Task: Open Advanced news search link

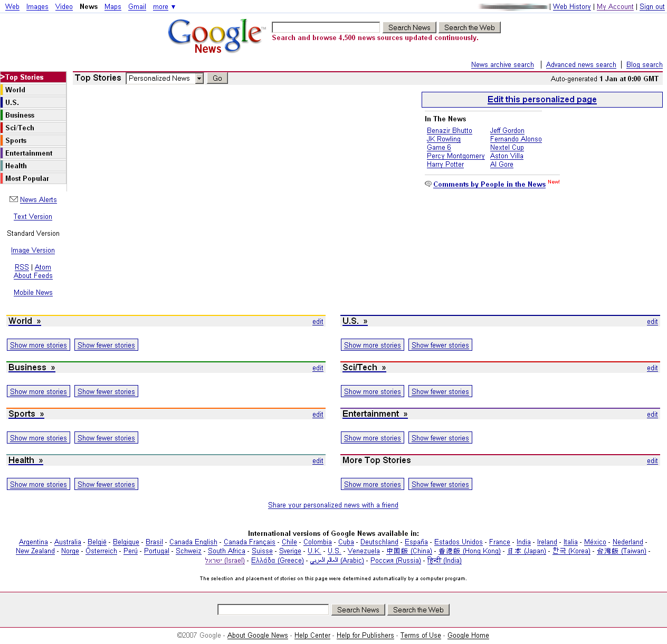Action: 580,65
